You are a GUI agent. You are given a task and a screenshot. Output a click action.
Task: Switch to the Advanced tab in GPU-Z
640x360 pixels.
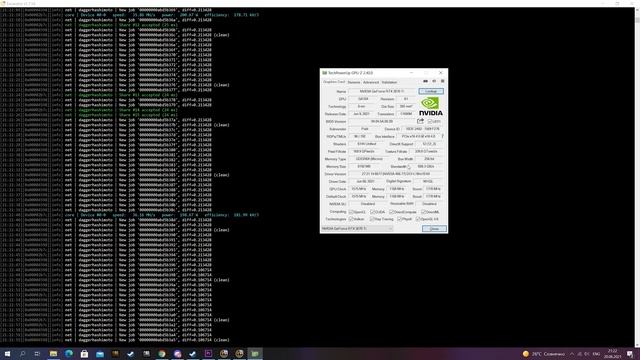371,82
